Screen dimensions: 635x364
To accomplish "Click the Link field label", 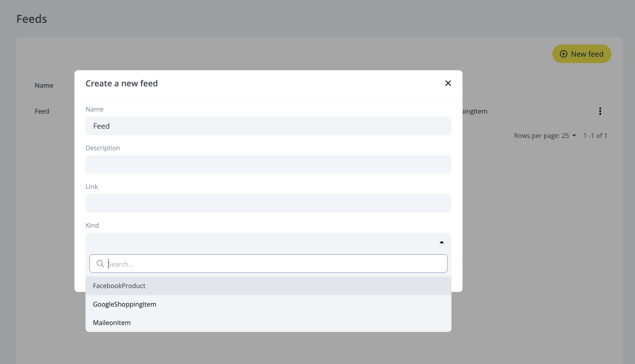I will [92, 187].
